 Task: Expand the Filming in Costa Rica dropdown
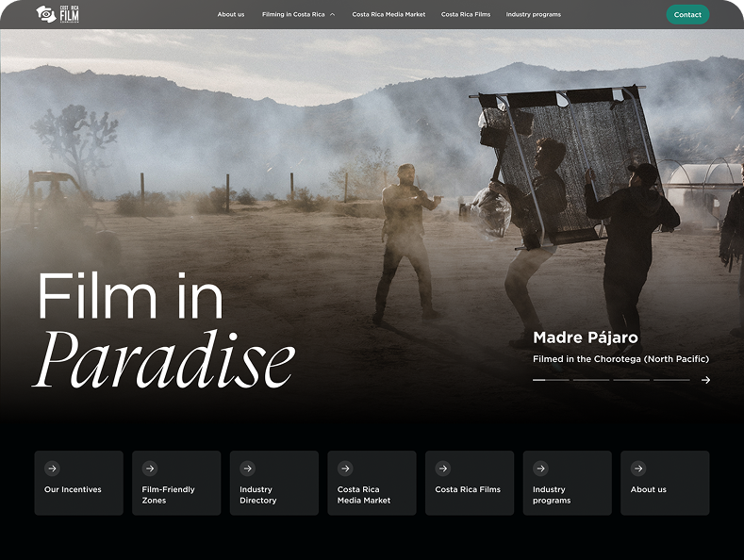[298, 15]
